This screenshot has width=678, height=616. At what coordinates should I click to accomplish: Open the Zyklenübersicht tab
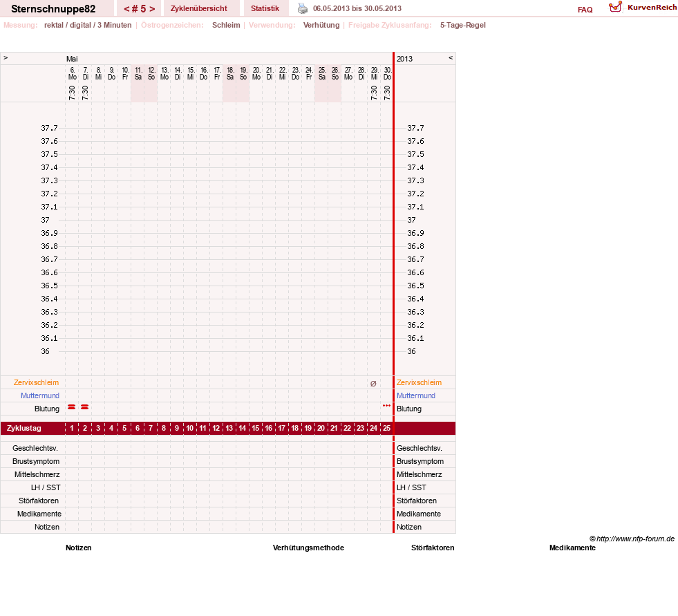(x=199, y=8)
